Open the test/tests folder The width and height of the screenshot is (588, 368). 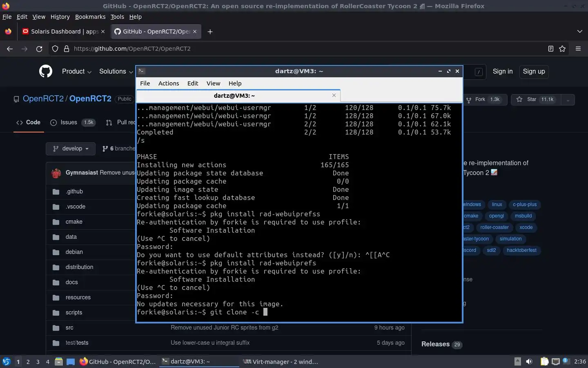pos(77,343)
